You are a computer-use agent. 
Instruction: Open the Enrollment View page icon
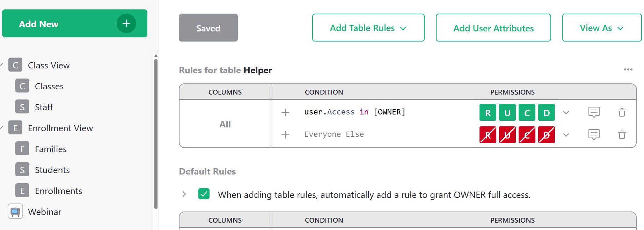tap(15, 128)
